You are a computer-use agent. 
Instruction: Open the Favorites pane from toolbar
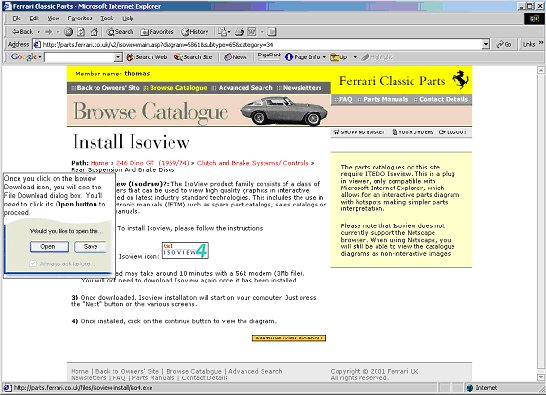point(157,32)
